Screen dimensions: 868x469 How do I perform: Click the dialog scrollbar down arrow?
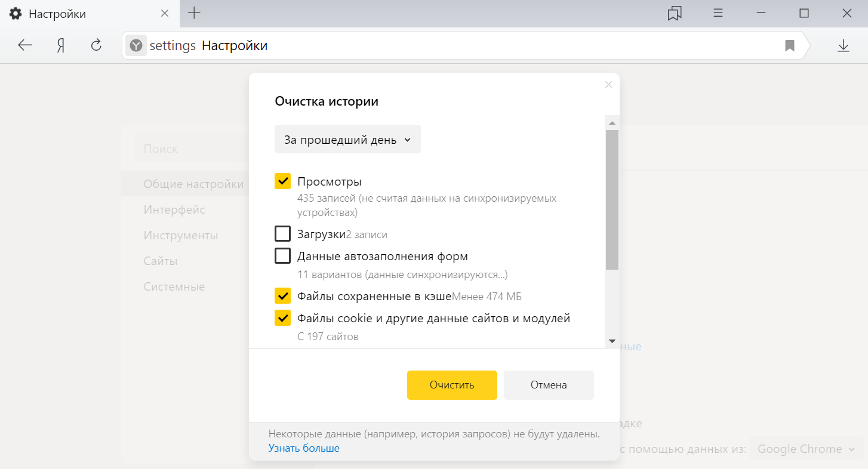coord(612,341)
